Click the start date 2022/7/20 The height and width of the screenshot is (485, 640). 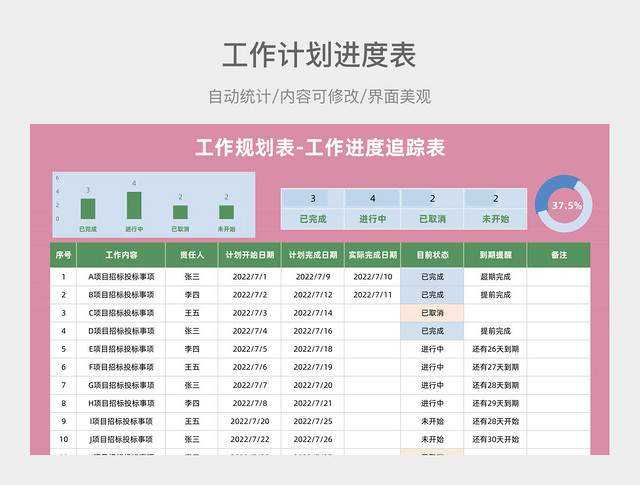[x=250, y=421]
